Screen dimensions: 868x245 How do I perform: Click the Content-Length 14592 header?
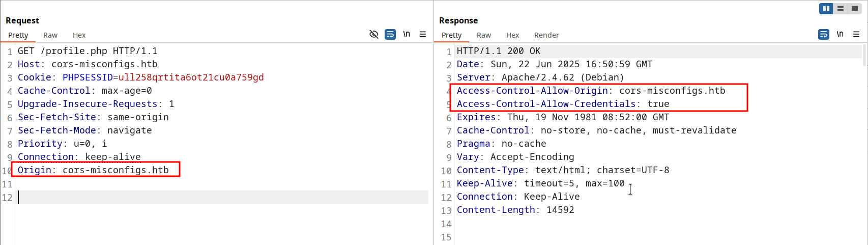click(515, 210)
